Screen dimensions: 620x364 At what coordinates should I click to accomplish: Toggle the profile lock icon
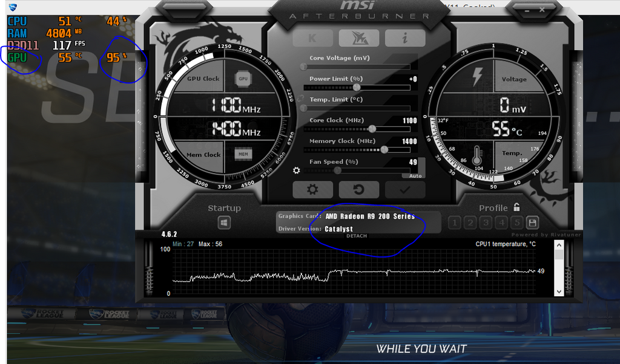516,207
